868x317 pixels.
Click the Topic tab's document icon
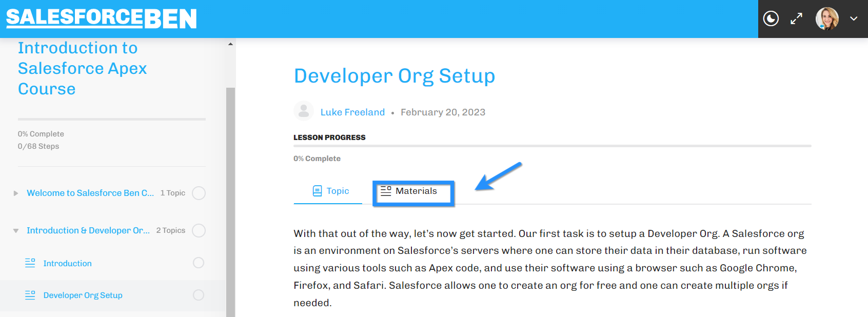[318, 191]
